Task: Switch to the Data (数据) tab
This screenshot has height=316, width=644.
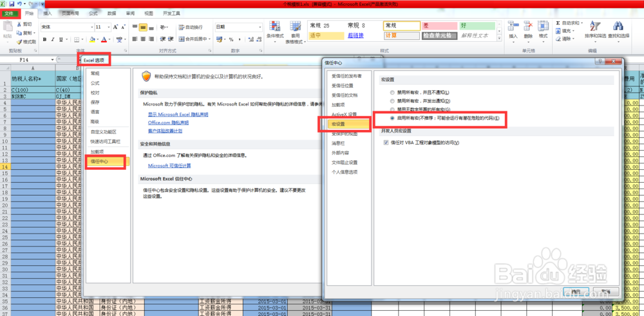Action: click(111, 13)
